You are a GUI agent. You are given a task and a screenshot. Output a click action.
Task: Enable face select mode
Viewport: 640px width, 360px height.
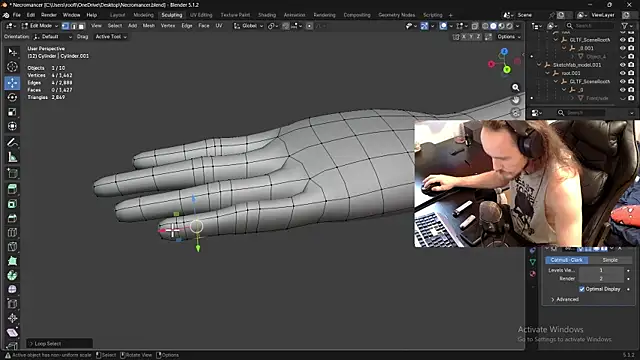pyautogui.click(x=81, y=26)
